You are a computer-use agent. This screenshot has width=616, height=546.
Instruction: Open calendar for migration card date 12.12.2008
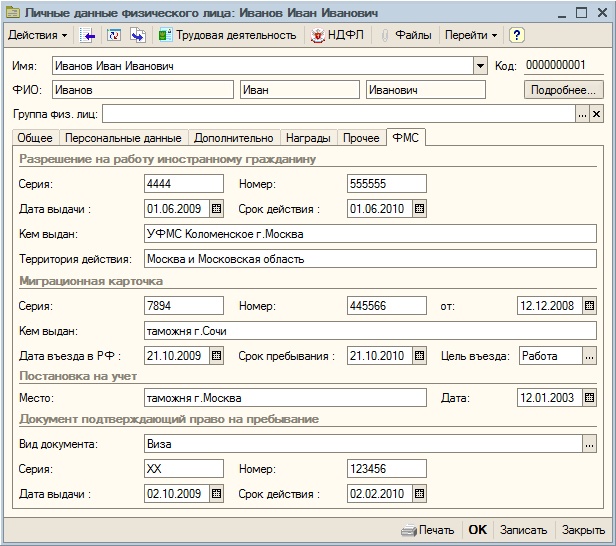click(589, 306)
